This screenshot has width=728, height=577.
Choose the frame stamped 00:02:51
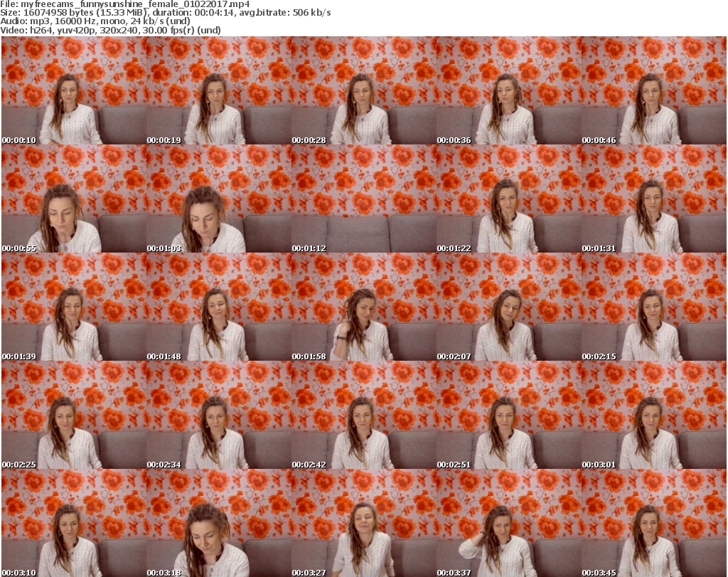(509, 415)
